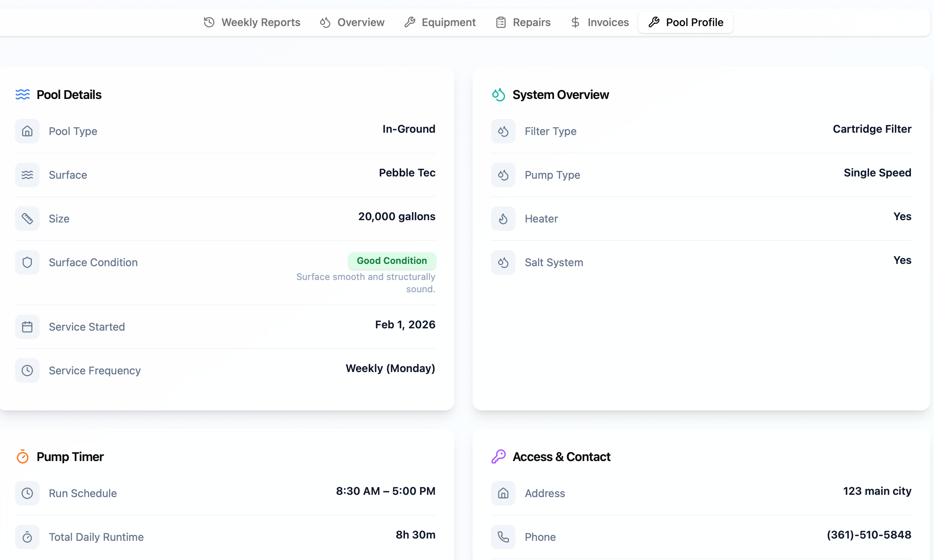Click the flame icon next to Heater
The image size is (934, 560).
(503, 219)
